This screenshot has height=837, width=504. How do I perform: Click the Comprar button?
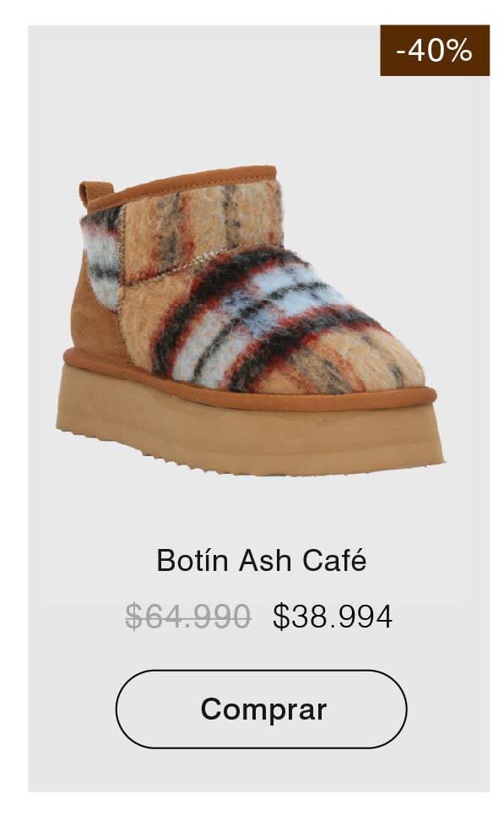(x=262, y=709)
